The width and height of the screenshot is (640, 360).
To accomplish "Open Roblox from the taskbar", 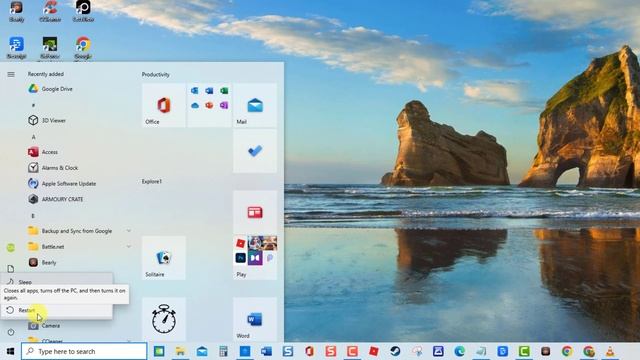I will pyautogui.click(x=373, y=351).
